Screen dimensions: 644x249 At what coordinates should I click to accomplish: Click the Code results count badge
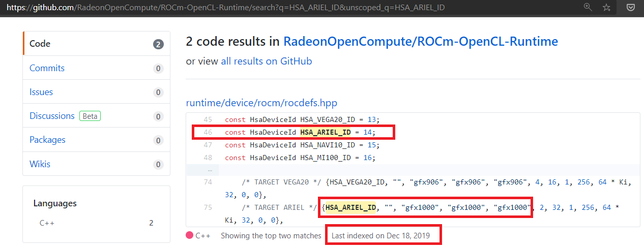(x=159, y=44)
